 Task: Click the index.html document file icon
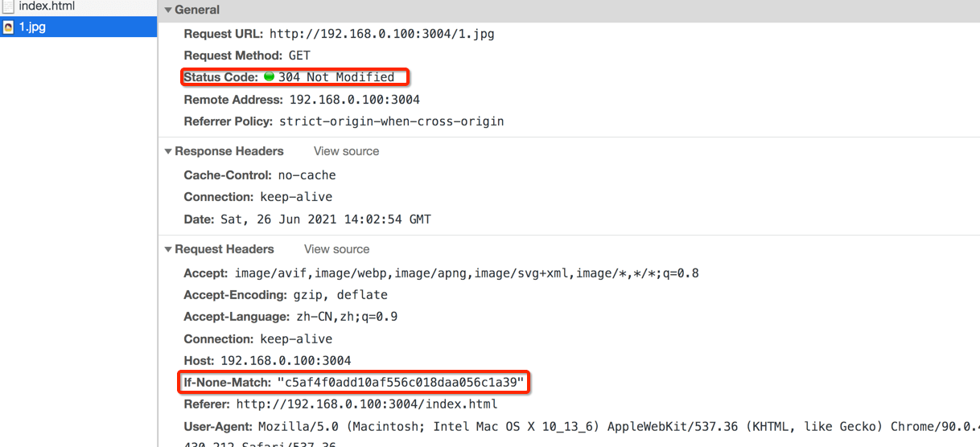coord(8,6)
